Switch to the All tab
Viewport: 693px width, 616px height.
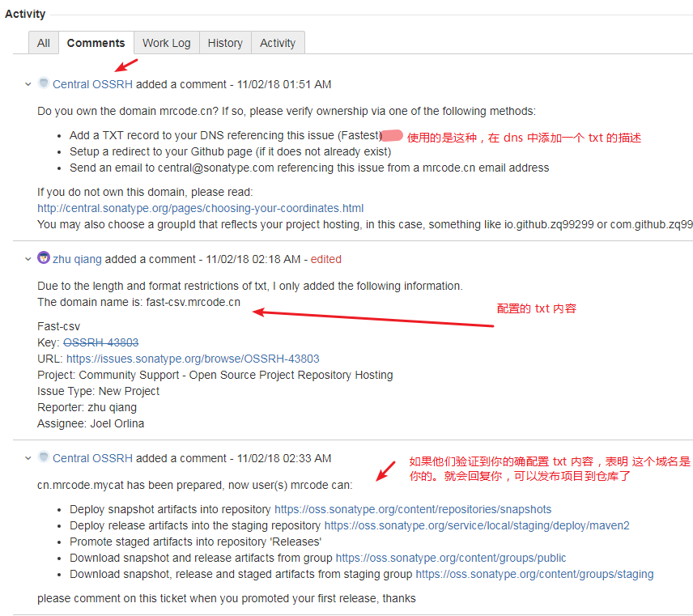pyautogui.click(x=43, y=43)
